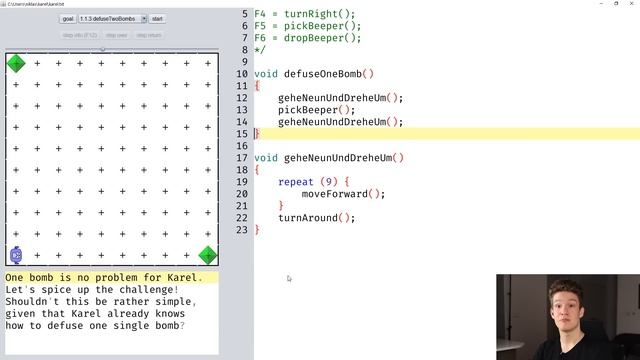The image size is (640, 360).
Task: Click the step over button
Action: (116, 36)
